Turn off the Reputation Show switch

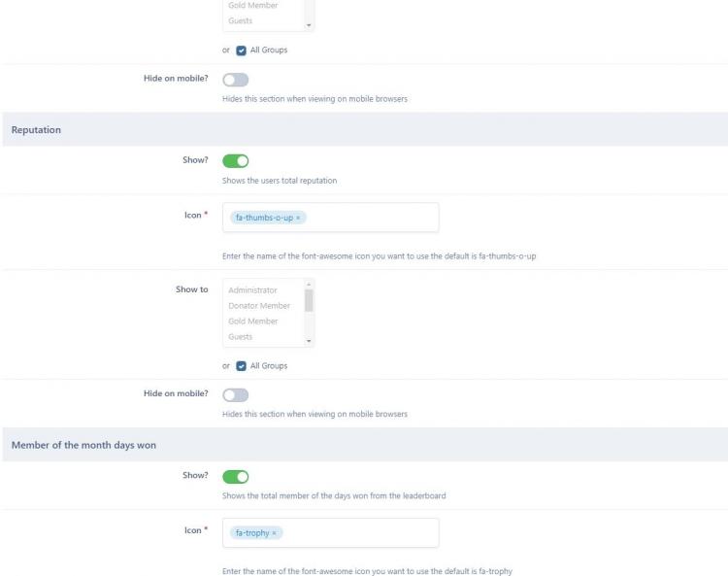pyautogui.click(x=236, y=161)
